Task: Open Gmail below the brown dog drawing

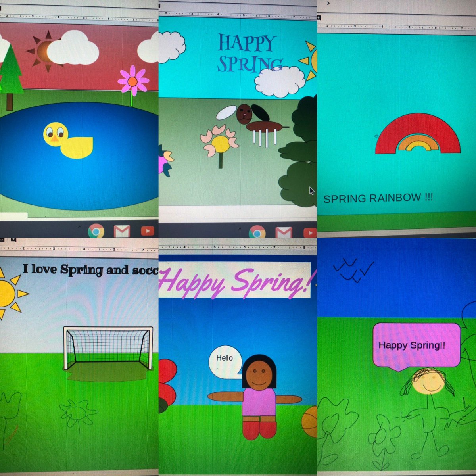Action: [284, 232]
